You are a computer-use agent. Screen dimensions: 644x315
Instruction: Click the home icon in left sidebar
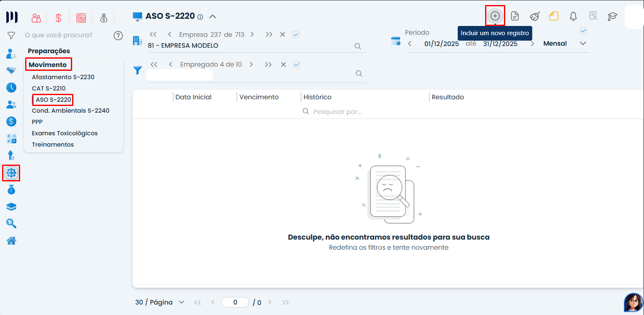point(11,240)
